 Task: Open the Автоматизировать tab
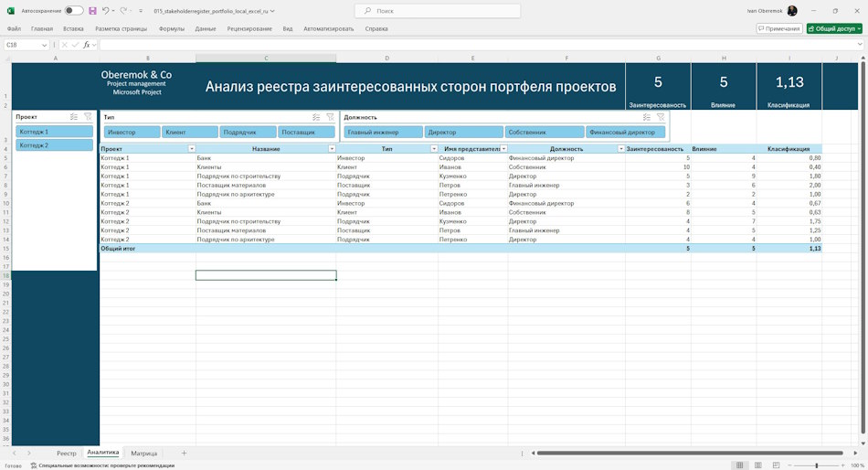click(x=328, y=29)
